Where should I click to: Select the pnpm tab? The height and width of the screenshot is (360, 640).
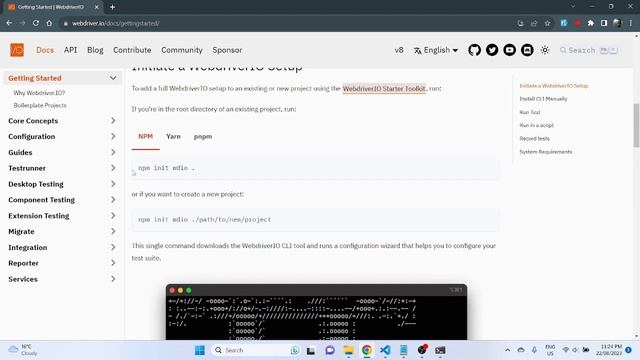[203, 137]
